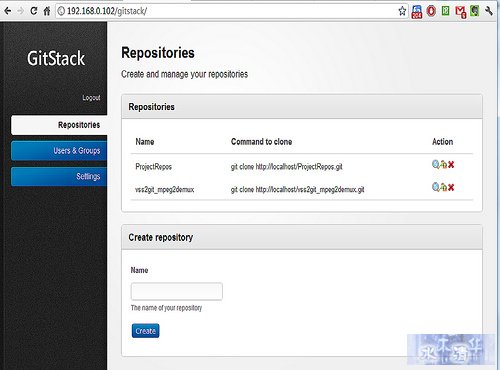Click the ProjectRepos git clone command text
Viewport: 500px width, 370px height.
(x=287, y=166)
